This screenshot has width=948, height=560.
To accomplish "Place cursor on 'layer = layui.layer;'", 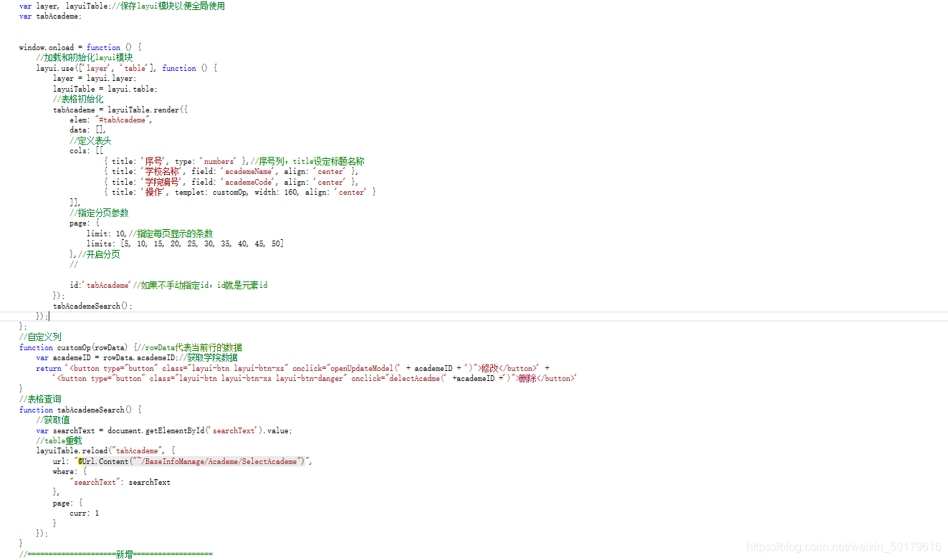I will (x=95, y=78).
